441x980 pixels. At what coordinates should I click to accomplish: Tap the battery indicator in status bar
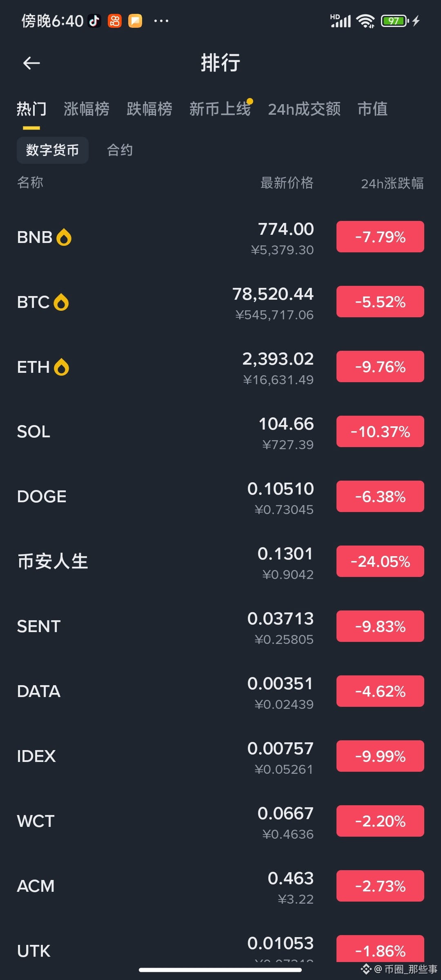click(395, 21)
